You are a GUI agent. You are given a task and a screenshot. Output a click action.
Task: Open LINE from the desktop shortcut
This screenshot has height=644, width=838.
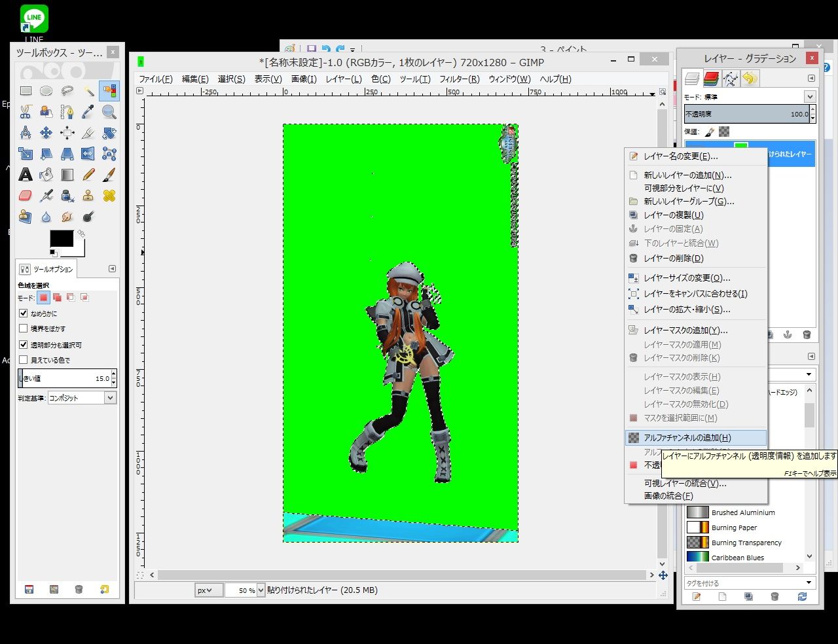tap(34, 18)
